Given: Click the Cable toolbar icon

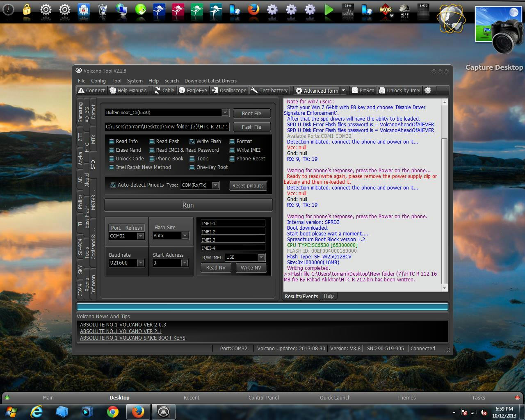Looking at the screenshot, I should [164, 91].
